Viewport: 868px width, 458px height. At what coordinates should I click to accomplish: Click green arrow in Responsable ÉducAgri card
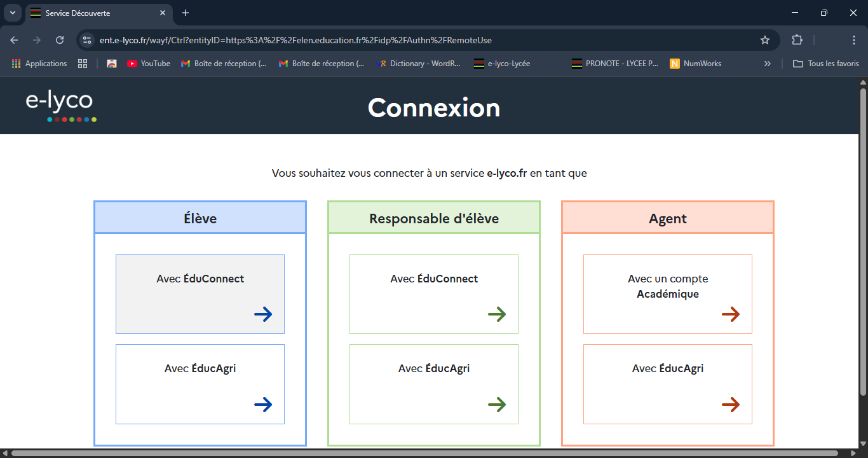tap(497, 405)
